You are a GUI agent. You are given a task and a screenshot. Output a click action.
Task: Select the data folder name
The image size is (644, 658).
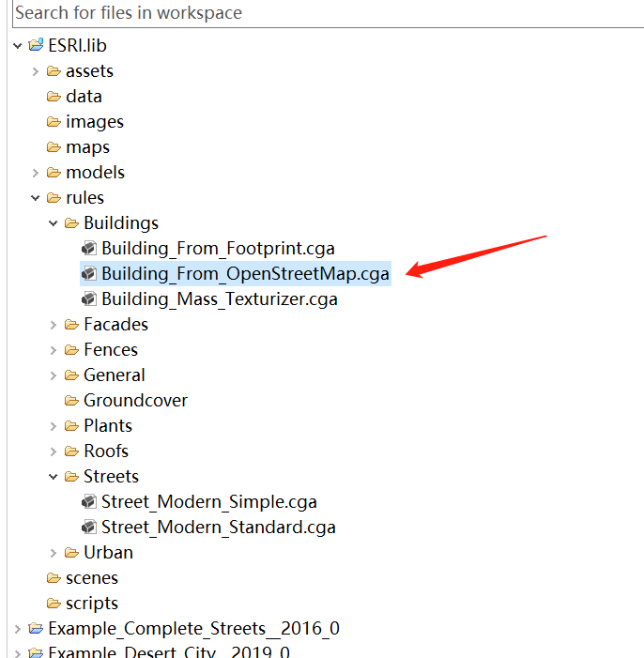pyautogui.click(x=84, y=97)
